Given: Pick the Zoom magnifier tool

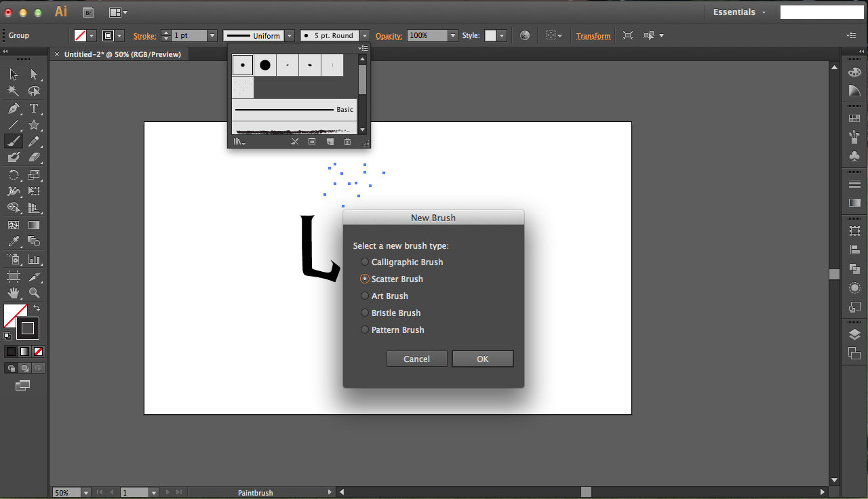Looking at the screenshot, I should (34, 293).
